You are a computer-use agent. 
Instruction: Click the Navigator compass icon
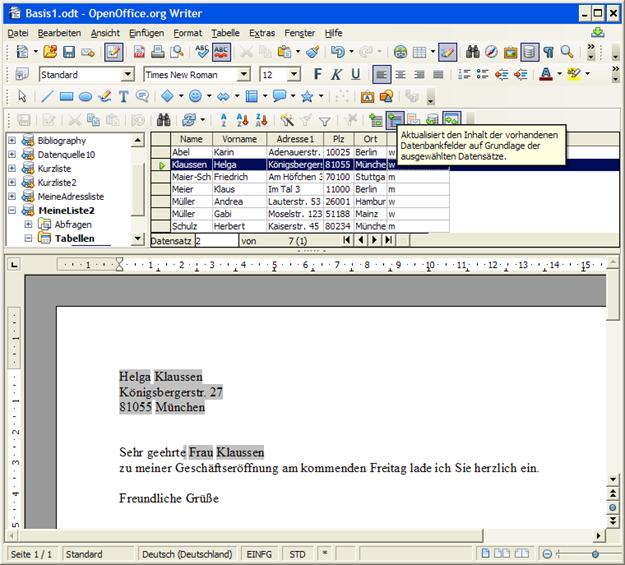[x=491, y=52]
